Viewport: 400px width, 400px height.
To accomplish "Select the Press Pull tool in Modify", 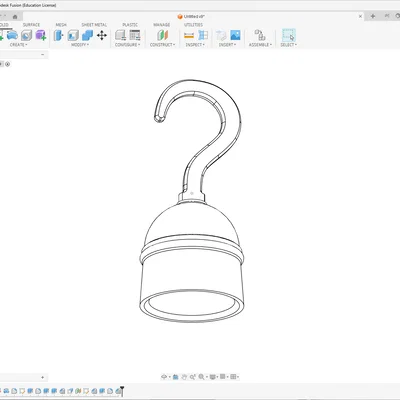I will (58, 35).
